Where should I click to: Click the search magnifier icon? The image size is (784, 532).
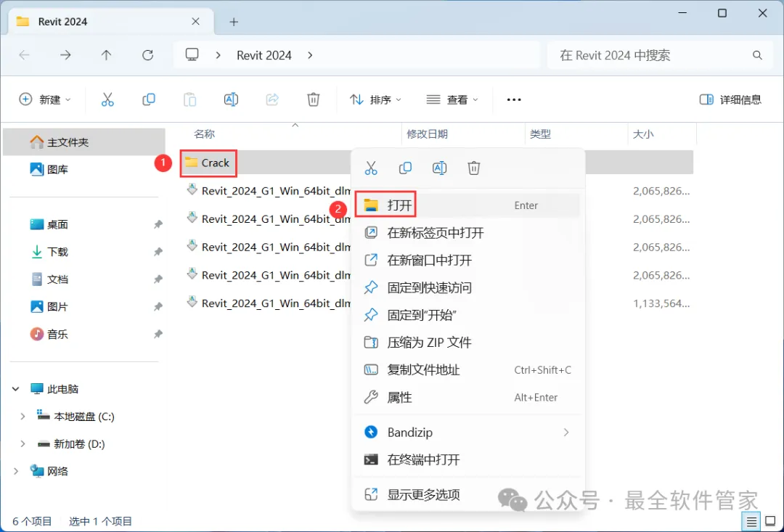pos(757,55)
